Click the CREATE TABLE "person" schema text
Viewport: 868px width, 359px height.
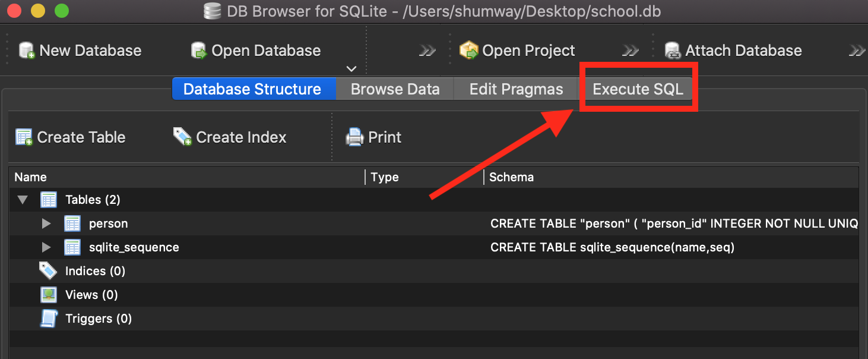pyautogui.click(x=674, y=223)
